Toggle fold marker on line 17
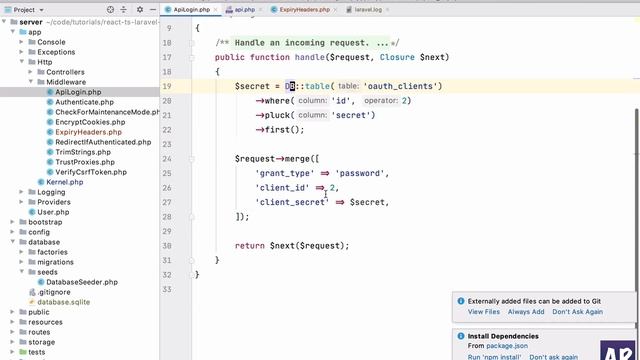The image size is (640, 360). click(191, 57)
